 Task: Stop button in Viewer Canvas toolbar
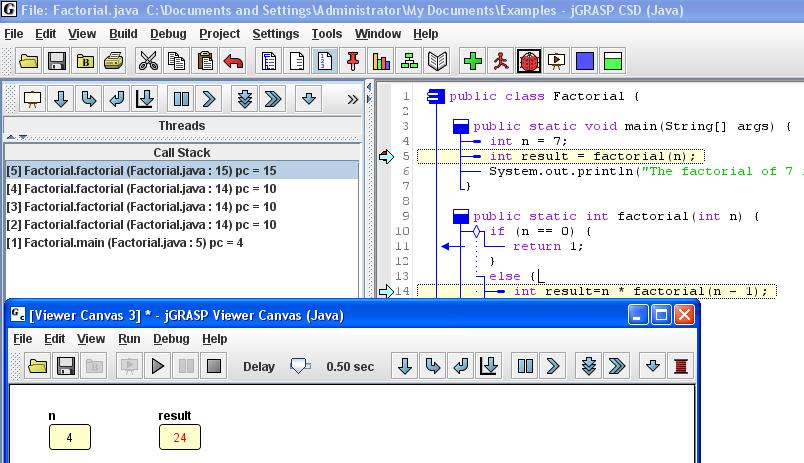[x=214, y=366]
